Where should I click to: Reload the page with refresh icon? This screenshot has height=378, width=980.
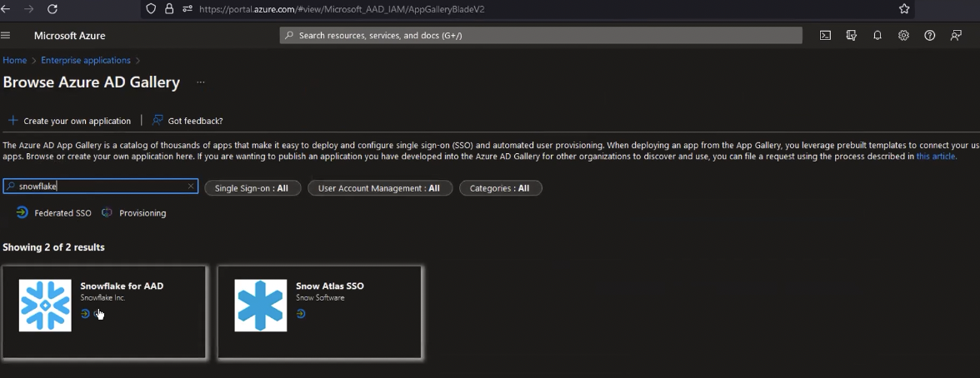tap(52, 9)
